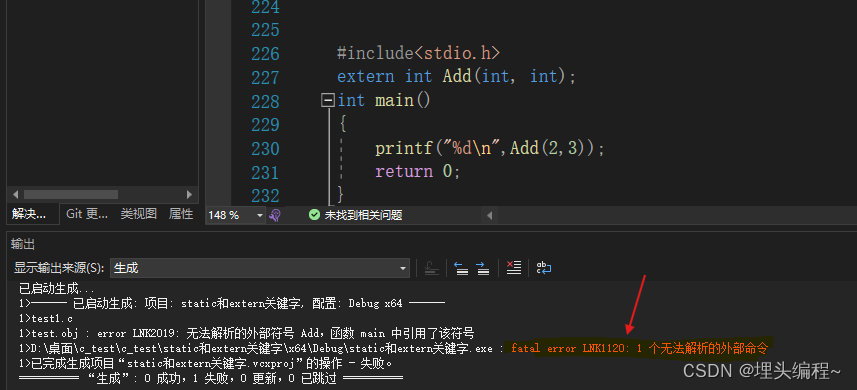Click the 已完成生成项目 vcxproj failure line
This screenshot has width=857, height=390.
coord(206,363)
